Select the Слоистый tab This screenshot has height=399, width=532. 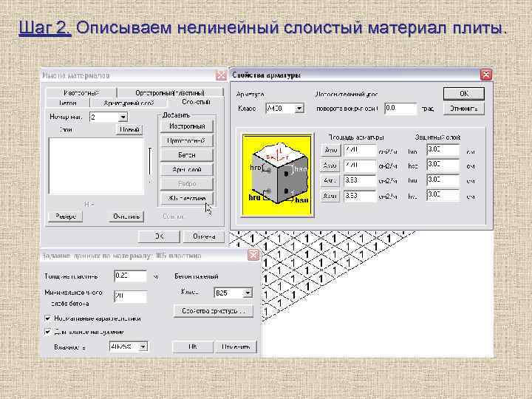[196, 102]
